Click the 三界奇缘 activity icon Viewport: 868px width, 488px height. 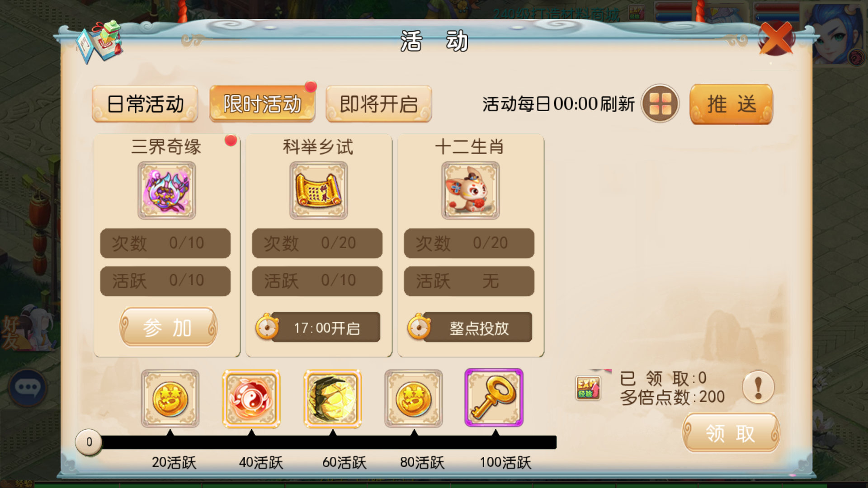(x=167, y=190)
